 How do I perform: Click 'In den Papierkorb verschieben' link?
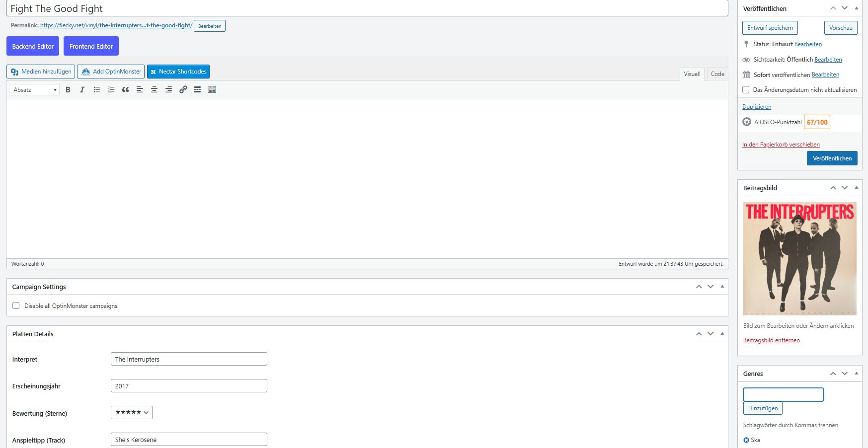(781, 145)
